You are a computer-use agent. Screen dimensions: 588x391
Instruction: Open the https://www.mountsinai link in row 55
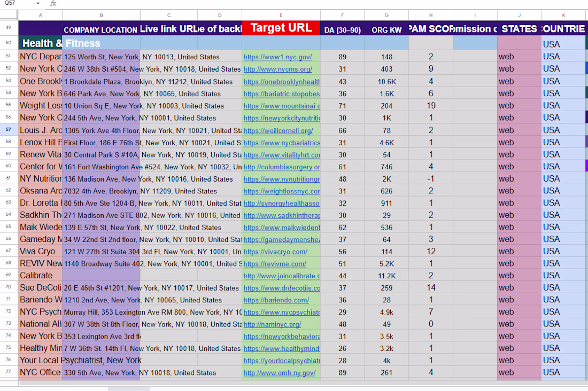click(282, 106)
